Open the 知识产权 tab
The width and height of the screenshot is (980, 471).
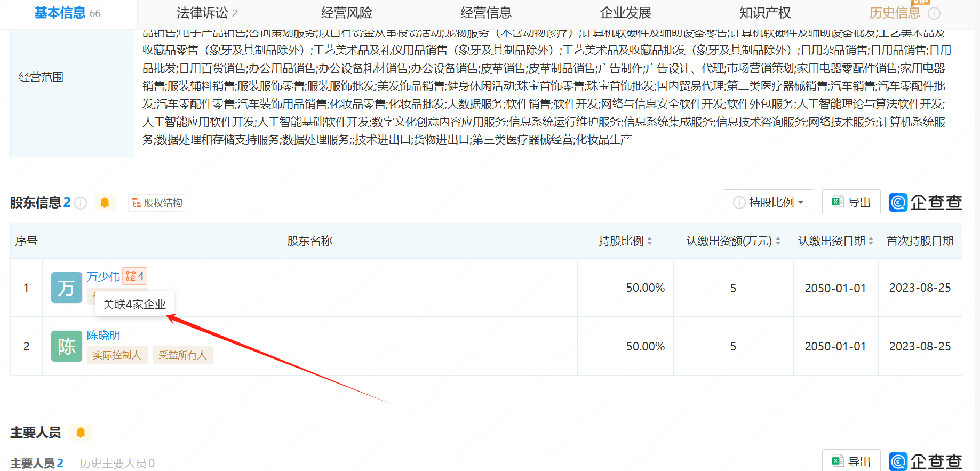[x=765, y=13]
